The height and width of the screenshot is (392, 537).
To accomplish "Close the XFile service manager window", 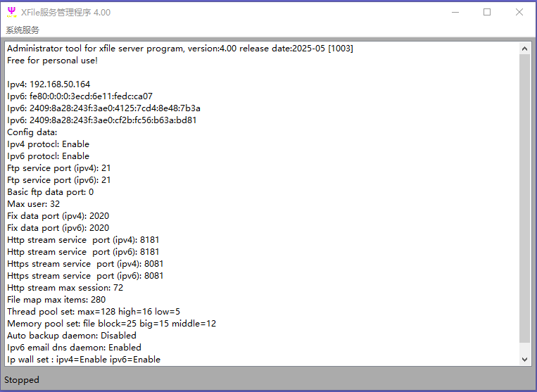I will click(519, 12).
